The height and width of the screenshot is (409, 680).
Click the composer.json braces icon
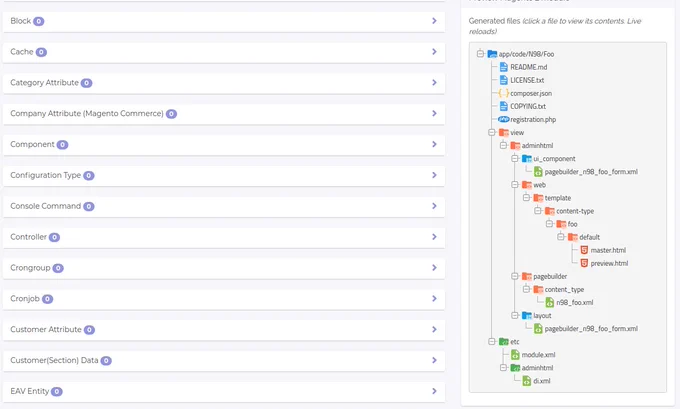point(503,93)
